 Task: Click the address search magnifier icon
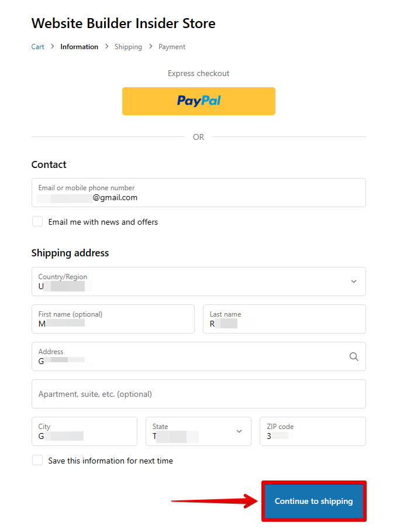354,356
